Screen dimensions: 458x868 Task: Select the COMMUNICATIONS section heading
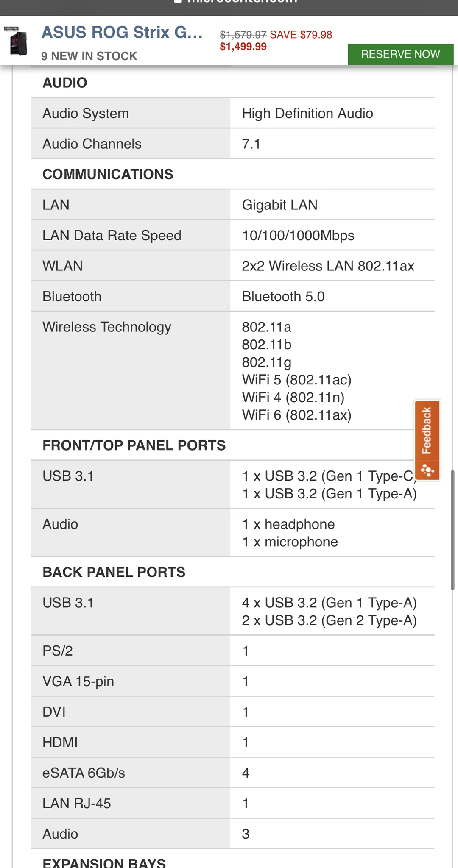(x=108, y=174)
